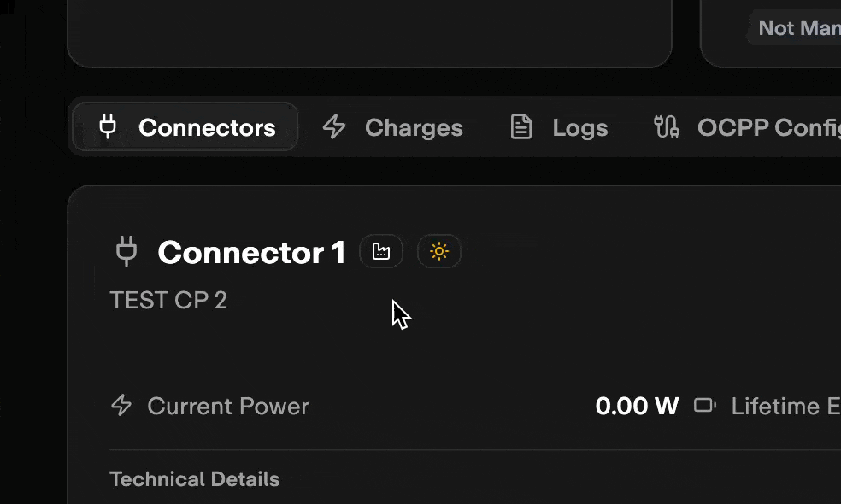
Task: Click the TEST CP 2 subtitle
Action: pos(168,301)
